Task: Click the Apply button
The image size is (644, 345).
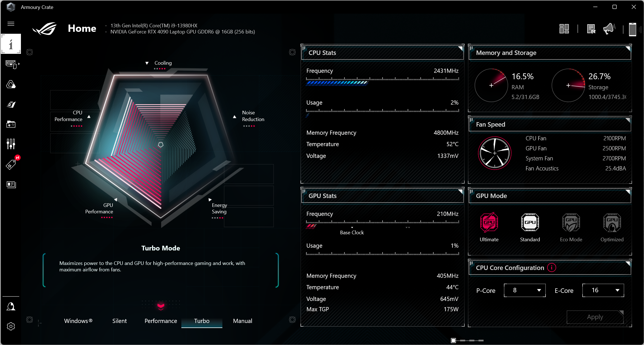Action: coord(595,317)
